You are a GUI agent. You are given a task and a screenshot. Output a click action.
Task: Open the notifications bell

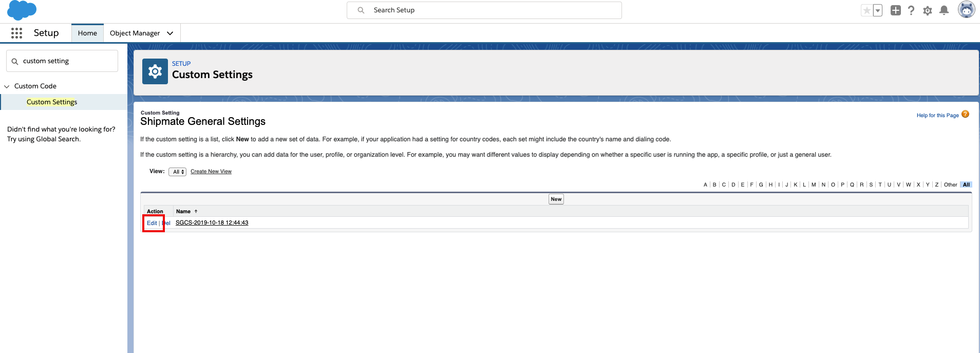click(944, 10)
